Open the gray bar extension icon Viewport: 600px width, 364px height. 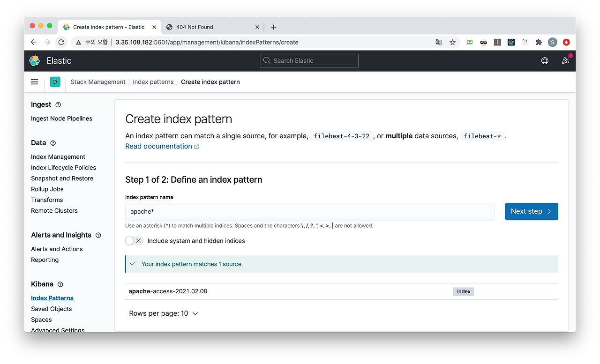[x=497, y=42]
